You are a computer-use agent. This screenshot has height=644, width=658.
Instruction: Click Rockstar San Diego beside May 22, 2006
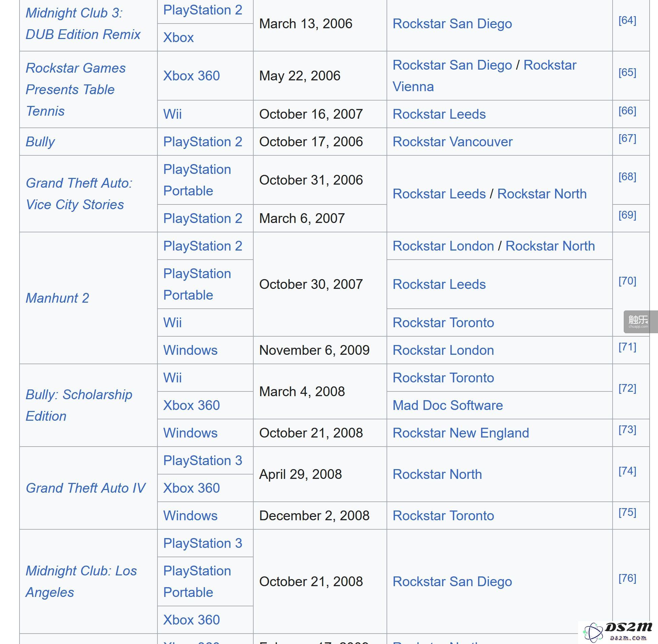(x=452, y=65)
